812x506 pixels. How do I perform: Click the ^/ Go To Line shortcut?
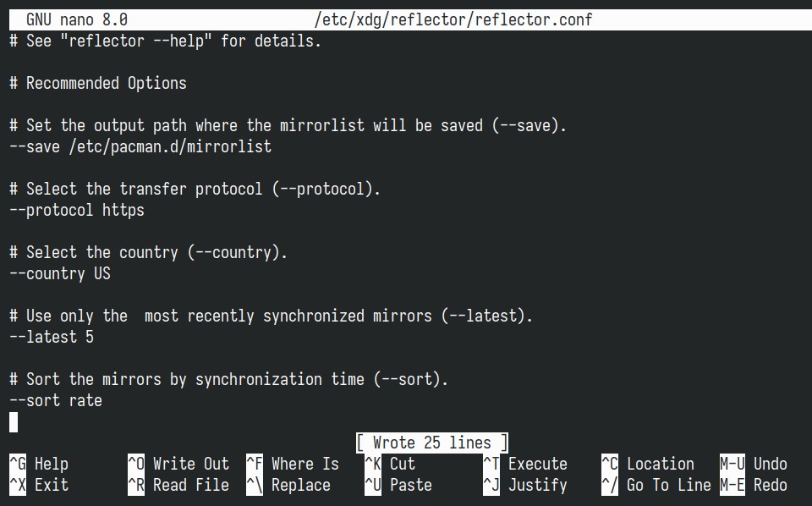coord(656,485)
